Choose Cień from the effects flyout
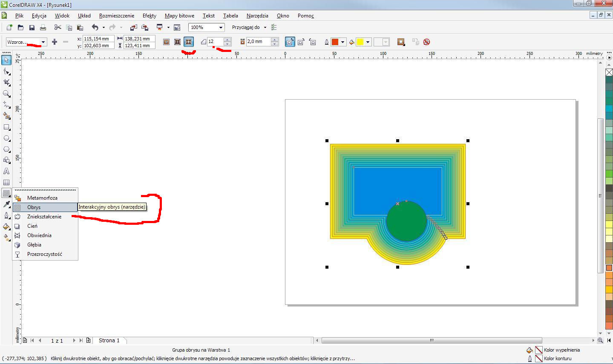613x364 pixels. [32, 226]
